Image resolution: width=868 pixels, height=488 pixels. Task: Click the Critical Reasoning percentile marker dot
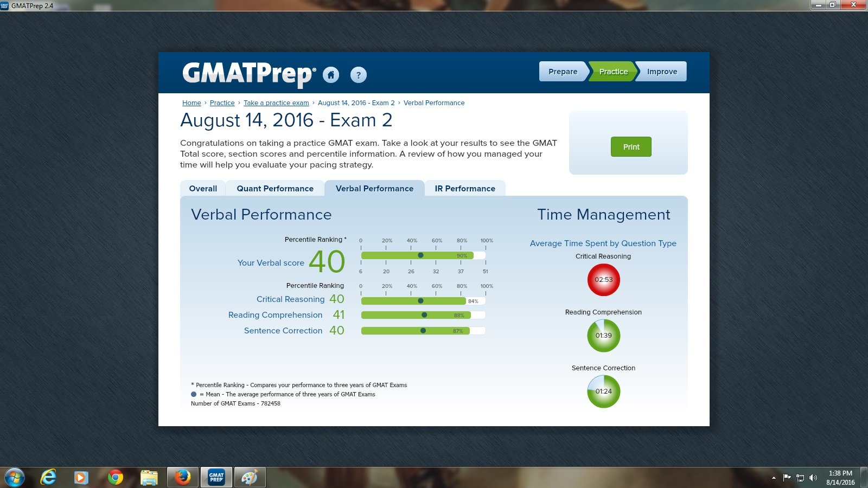coord(420,300)
